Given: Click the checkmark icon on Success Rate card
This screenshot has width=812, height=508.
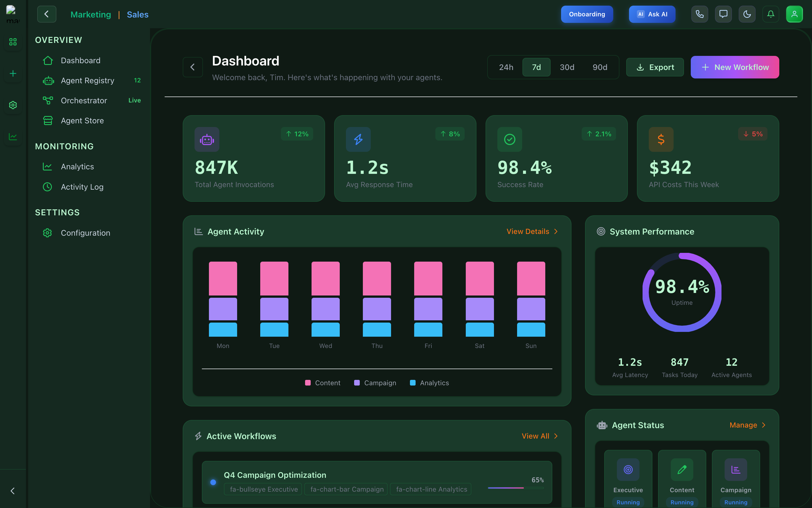Looking at the screenshot, I should tap(510, 139).
